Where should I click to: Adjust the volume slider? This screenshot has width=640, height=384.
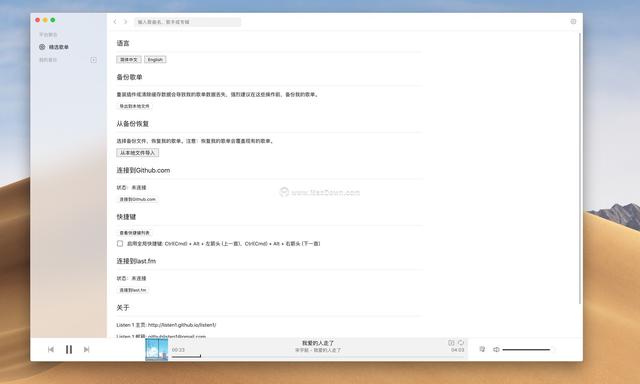529,349
